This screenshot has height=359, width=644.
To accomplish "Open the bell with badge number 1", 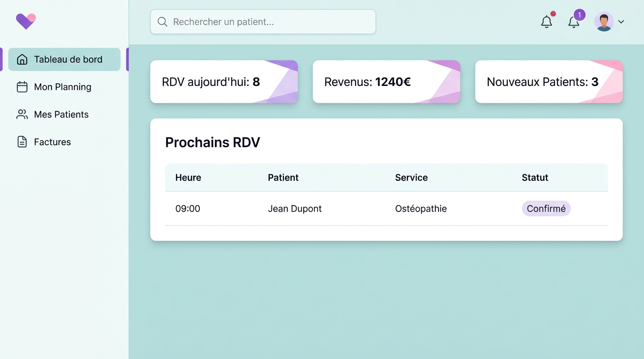I will click(574, 22).
